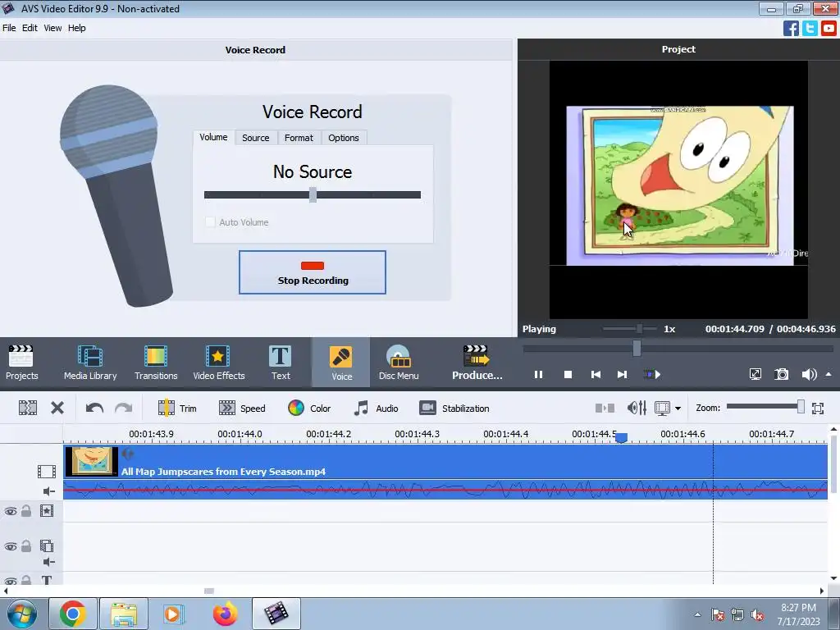The image size is (840, 630).
Task: Switch to the Format tab
Action: tap(299, 138)
